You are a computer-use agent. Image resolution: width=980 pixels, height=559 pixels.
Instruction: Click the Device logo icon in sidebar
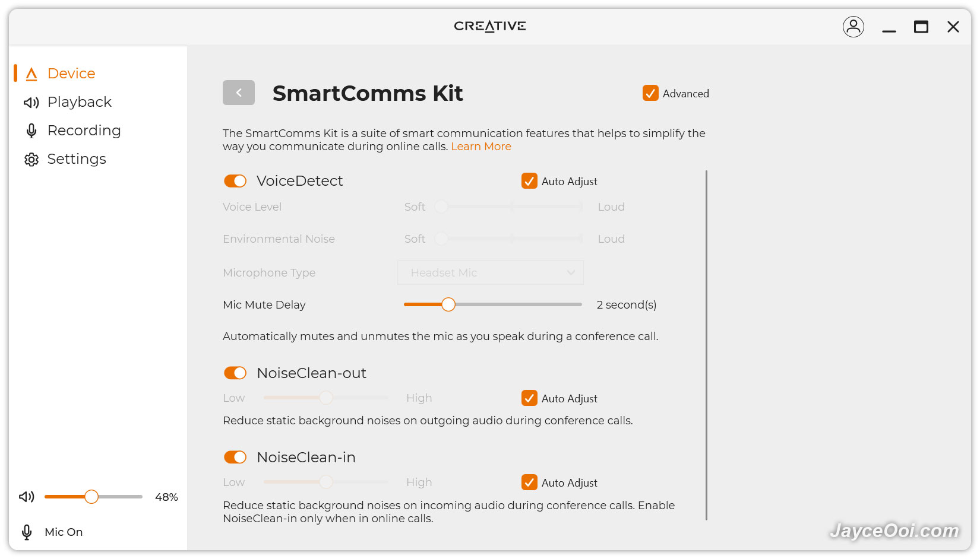(31, 74)
